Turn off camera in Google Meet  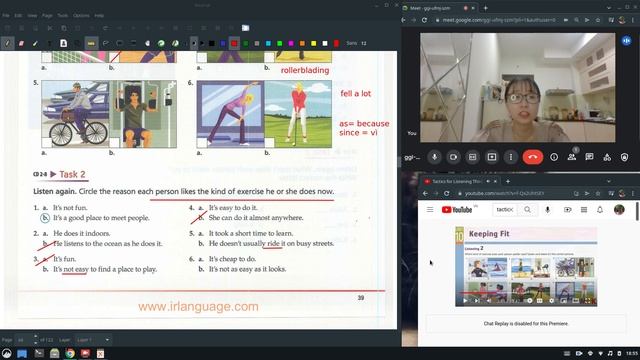pyautogui.click(x=453, y=157)
